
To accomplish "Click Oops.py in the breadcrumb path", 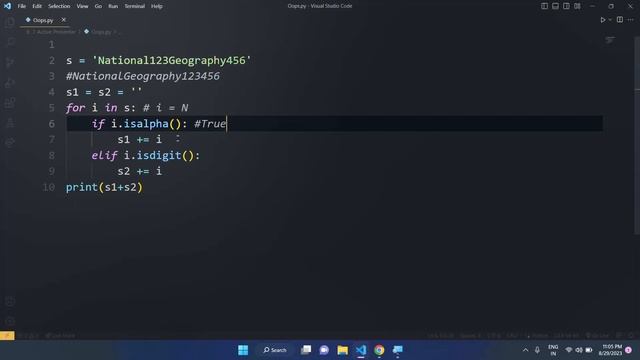I will 101,31.
